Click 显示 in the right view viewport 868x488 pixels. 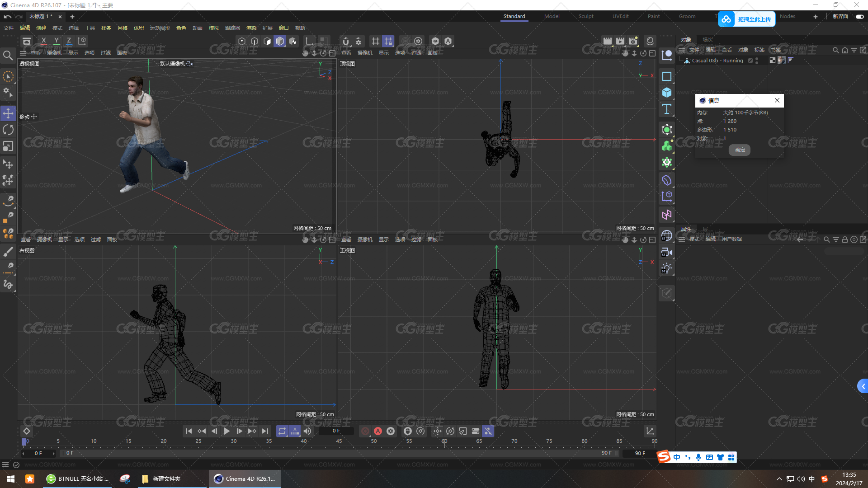(63, 239)
